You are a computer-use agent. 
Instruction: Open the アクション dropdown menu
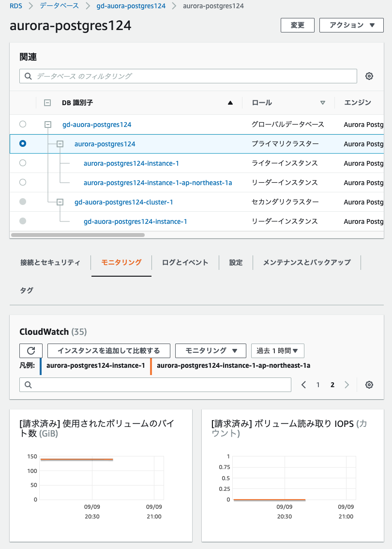[351, 25]
